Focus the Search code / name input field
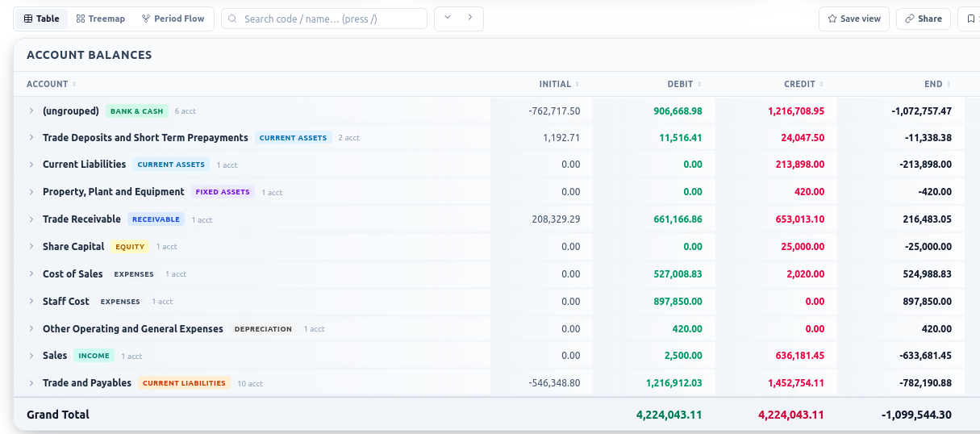Viewport: 980px width, 434px height. click(324, 19)
